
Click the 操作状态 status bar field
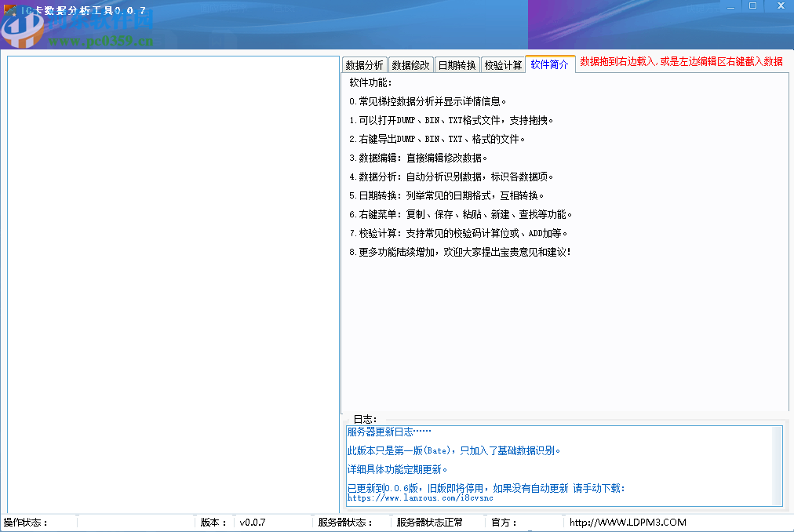pos(24,522)
